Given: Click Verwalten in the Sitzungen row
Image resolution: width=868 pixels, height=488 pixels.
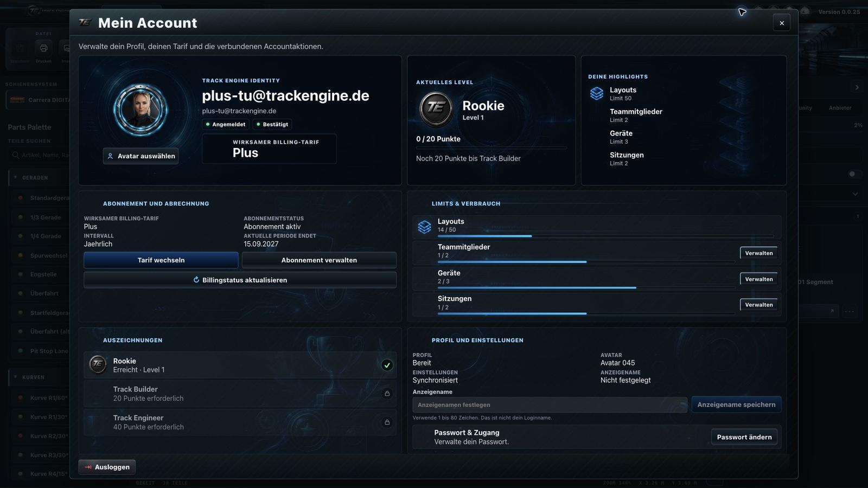Looking at the screenshot, I should pos(758,305).
